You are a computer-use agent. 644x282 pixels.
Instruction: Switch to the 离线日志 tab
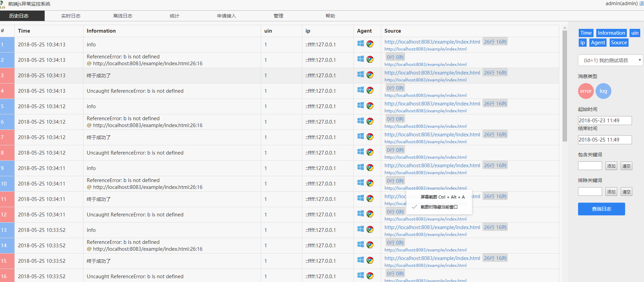coord(123,16)
